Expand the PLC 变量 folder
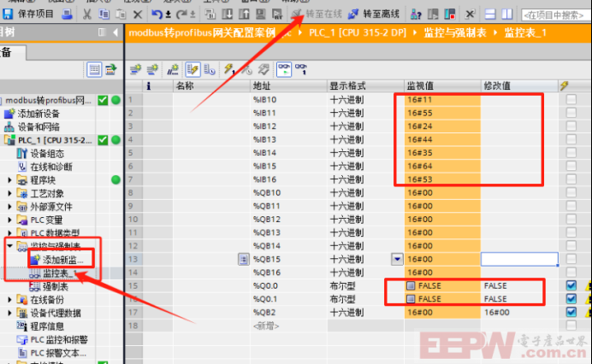 (x=9, y=220)
